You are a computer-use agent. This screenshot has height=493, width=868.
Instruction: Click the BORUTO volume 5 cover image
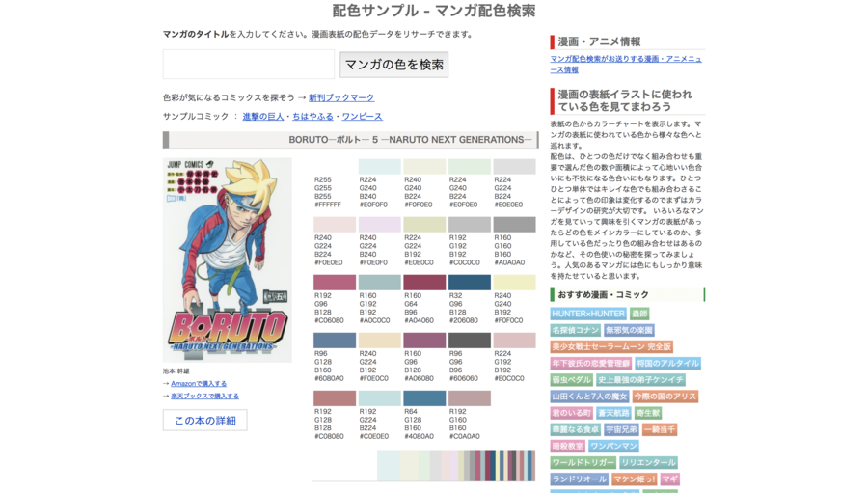(227, 260)
